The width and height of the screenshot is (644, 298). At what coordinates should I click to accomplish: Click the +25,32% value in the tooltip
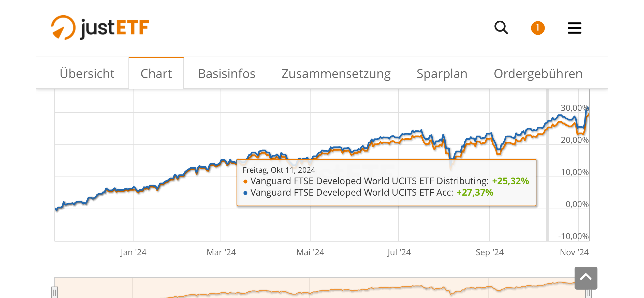coord(510,181)
